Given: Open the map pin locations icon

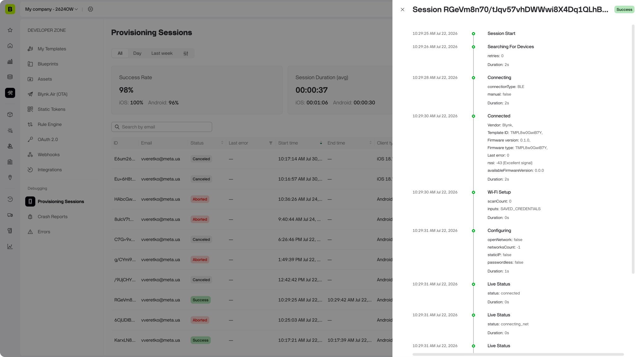Looking at the screenshot, I should pyautogui.click(x=10, y=178).
